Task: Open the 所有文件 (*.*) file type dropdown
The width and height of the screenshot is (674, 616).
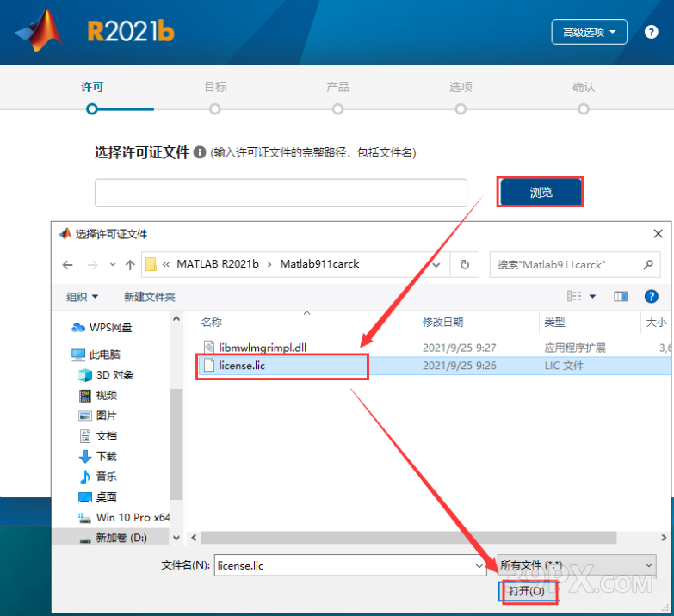Action: point(577,565)
